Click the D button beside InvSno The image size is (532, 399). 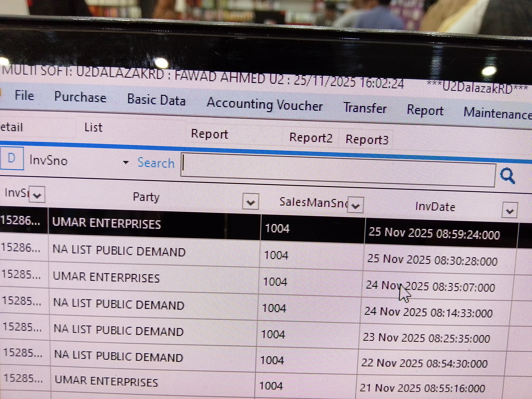point(12,158)
